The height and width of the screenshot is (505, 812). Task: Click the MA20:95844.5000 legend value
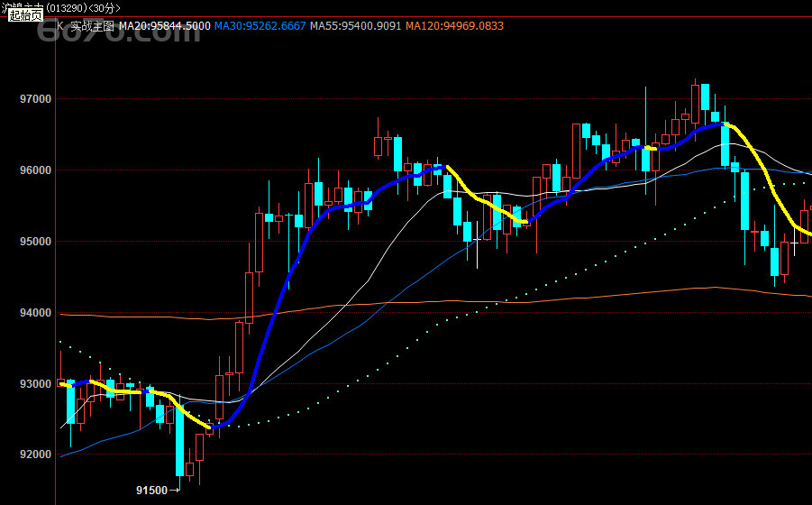(x=165, y=26)
